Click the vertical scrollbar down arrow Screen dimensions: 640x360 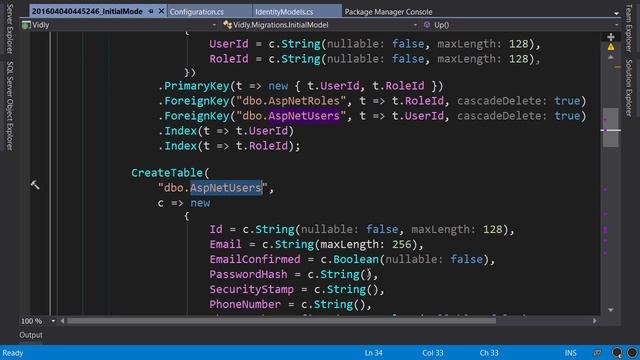(x=611, y=310)
